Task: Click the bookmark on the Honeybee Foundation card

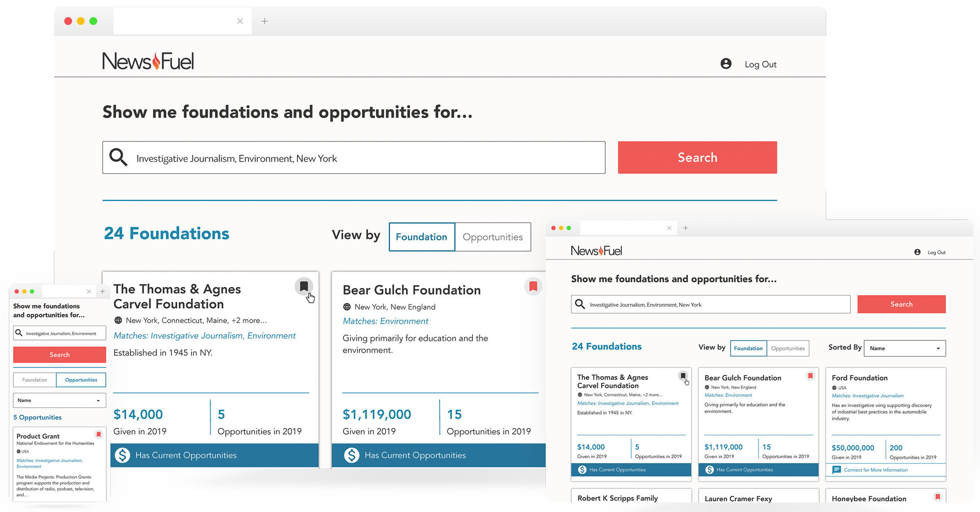Action: coord(938,496)
